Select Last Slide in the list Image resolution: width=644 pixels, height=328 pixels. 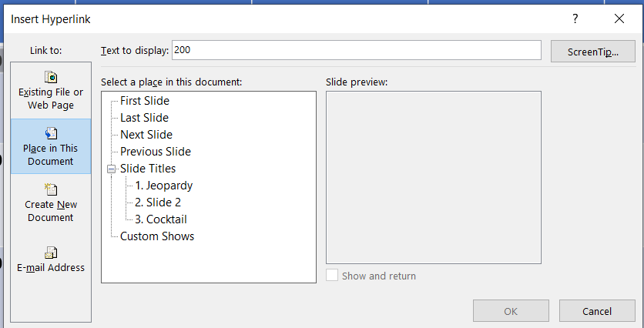coord(144,118)
